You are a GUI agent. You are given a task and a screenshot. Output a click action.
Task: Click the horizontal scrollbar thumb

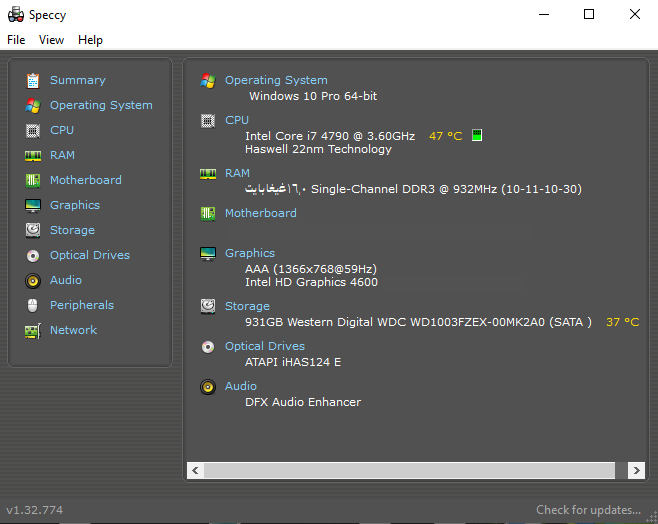pyautogui.click(x=409, y=470)
